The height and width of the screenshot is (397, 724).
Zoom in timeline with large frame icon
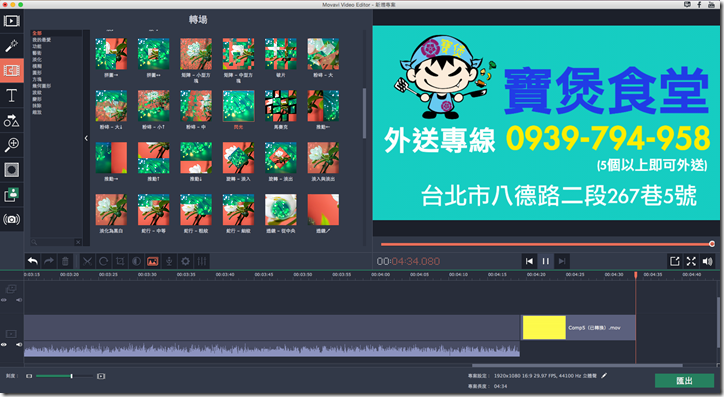[x=101, y=376]
